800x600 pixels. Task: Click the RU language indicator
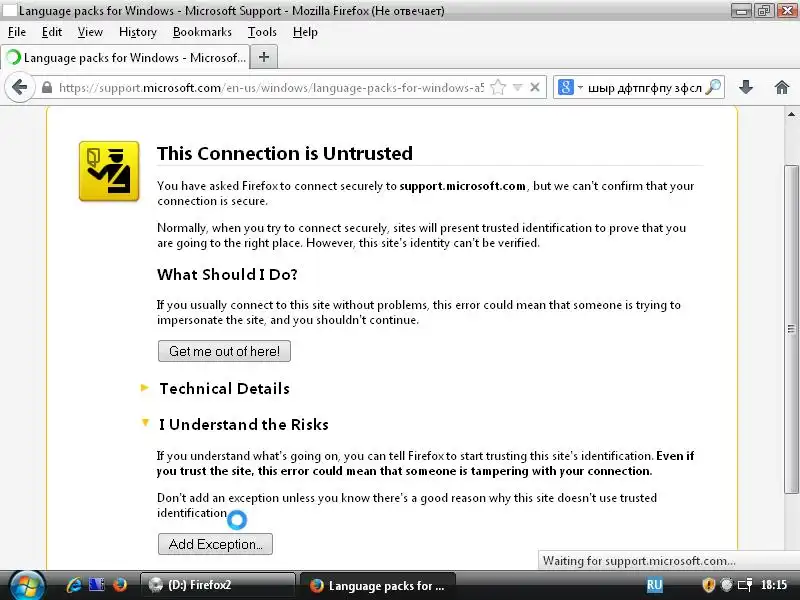point(655,585)
